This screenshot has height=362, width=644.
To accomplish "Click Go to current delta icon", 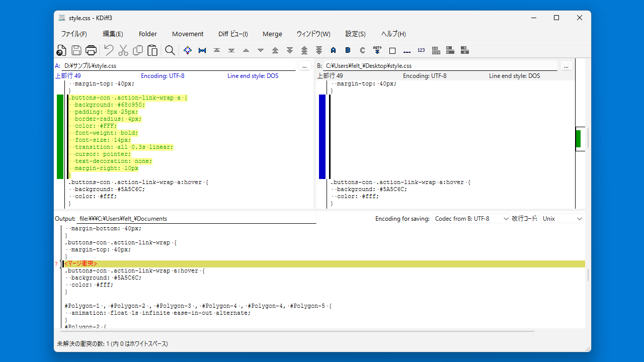I will click(188, 50).
